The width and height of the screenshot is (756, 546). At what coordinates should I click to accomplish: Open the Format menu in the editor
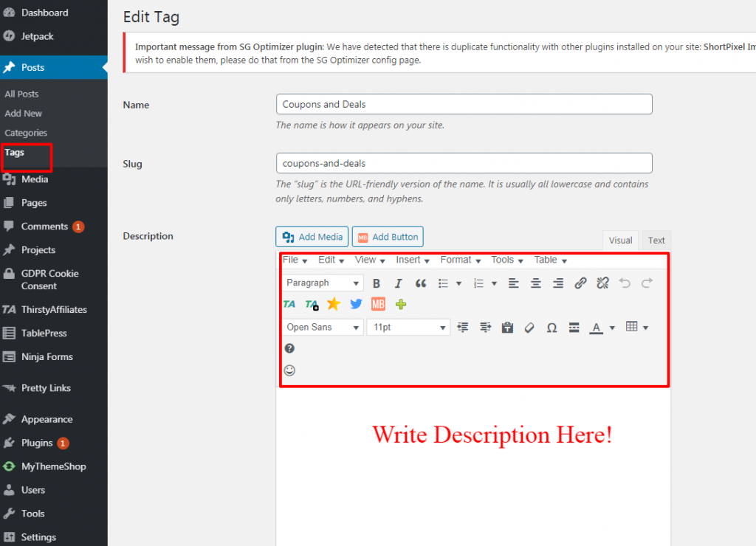459,260
